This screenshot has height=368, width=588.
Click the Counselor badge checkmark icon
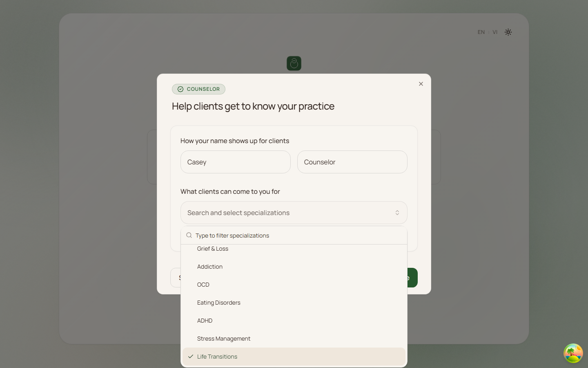[x=180, y=89]
